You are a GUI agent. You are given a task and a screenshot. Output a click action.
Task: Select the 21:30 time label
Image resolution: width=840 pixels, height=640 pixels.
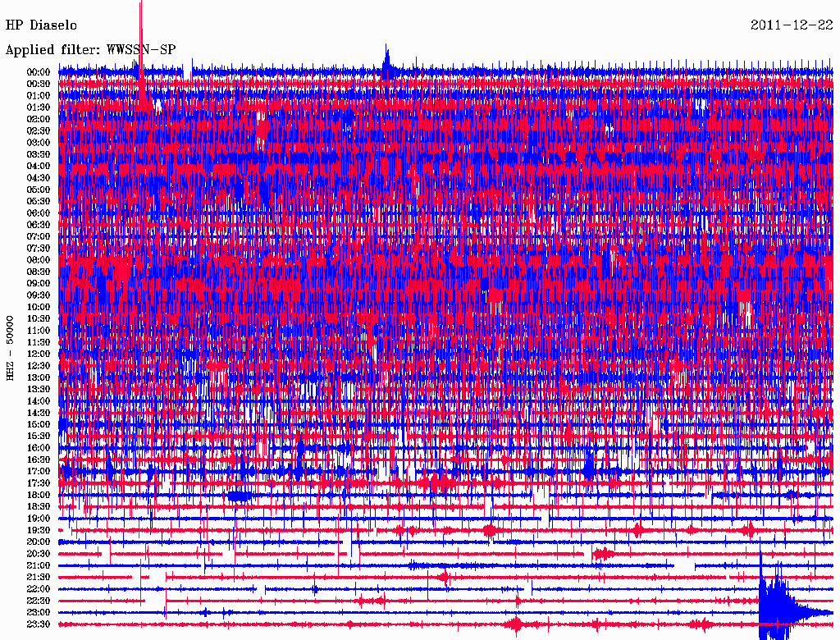point(39,578)
